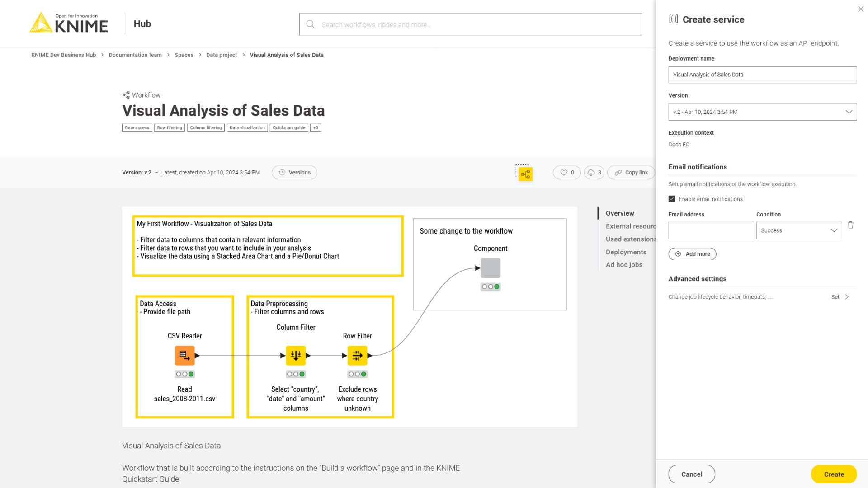This screenshot has height=488, width=868.
Task: Click the Deployment name field
Action: pos(763,75)
